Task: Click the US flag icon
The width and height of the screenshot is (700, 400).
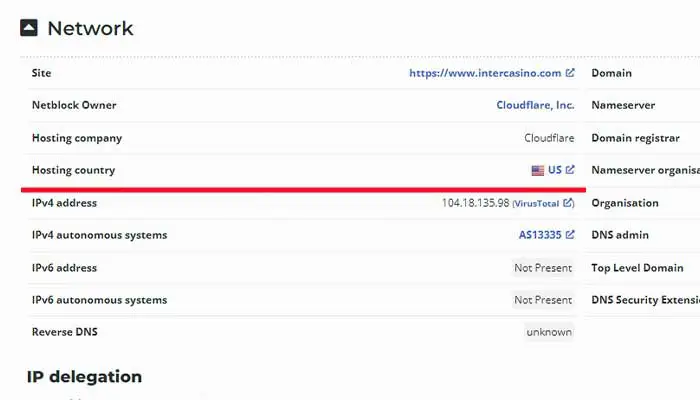Action: (538, 170)
